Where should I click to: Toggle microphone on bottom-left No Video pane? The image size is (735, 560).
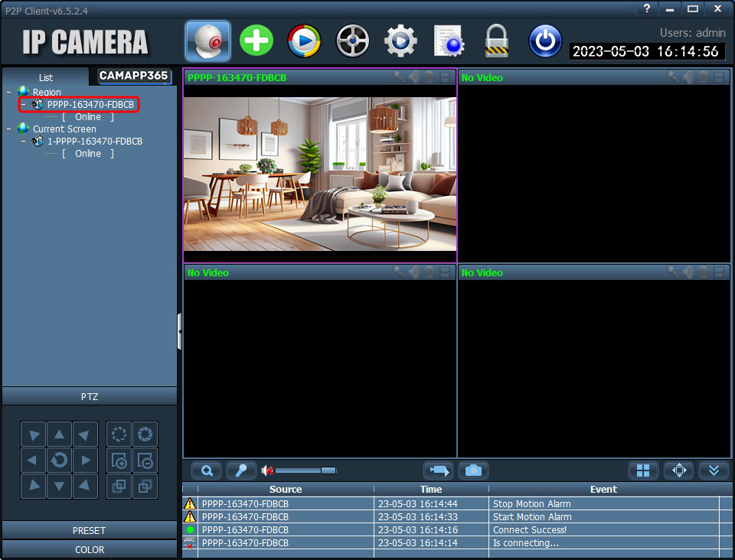399,272
